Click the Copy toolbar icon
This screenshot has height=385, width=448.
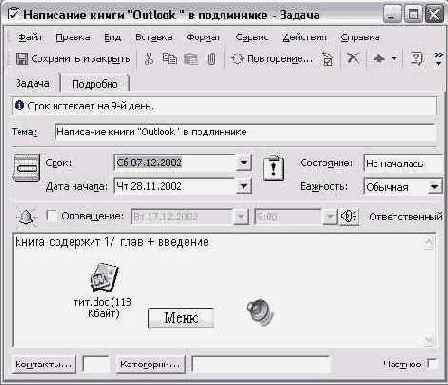pyautogui.click(x=170, y=59)
